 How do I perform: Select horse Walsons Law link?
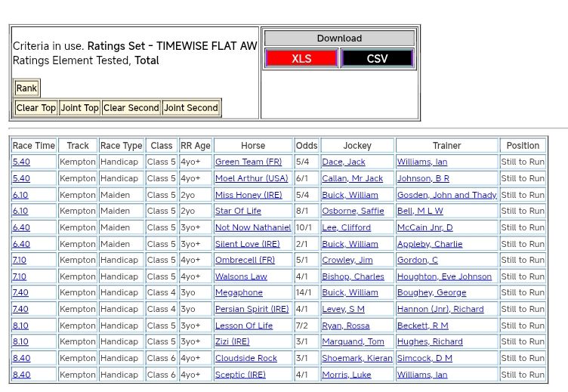(x=241, y=277)
